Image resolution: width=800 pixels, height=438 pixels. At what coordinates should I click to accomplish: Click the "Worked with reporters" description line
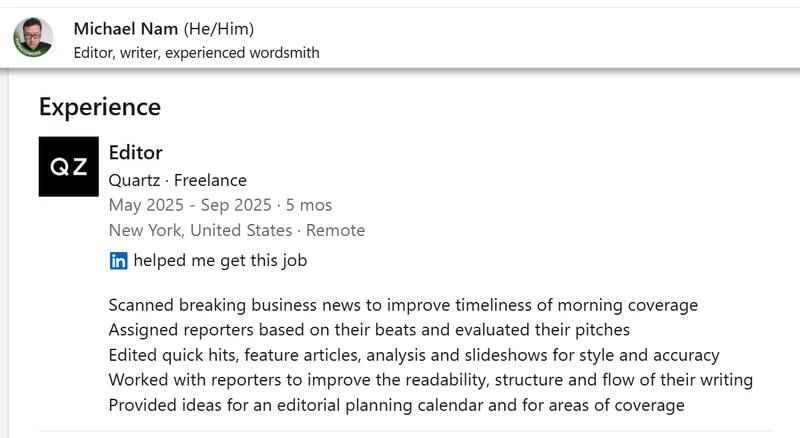click(430, 380)
